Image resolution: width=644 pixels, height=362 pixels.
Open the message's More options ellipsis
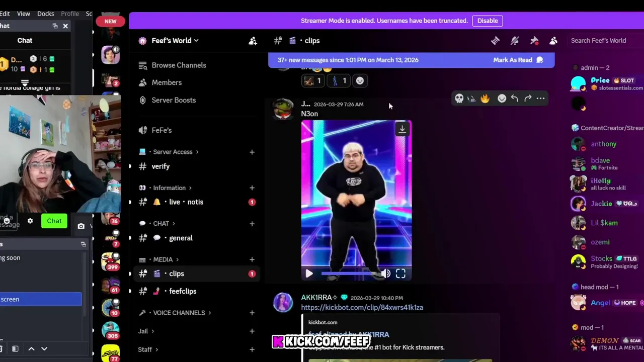(540, 99)
